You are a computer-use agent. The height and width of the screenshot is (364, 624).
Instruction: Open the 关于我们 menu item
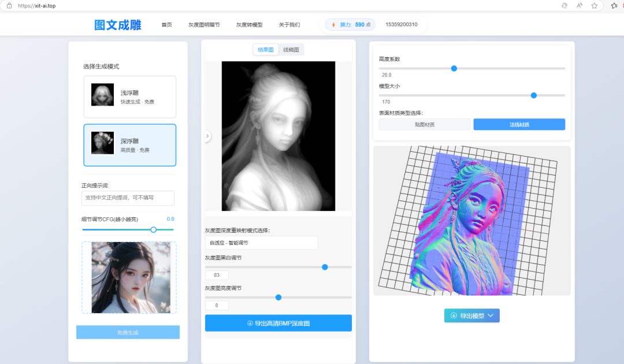[289, 25]
